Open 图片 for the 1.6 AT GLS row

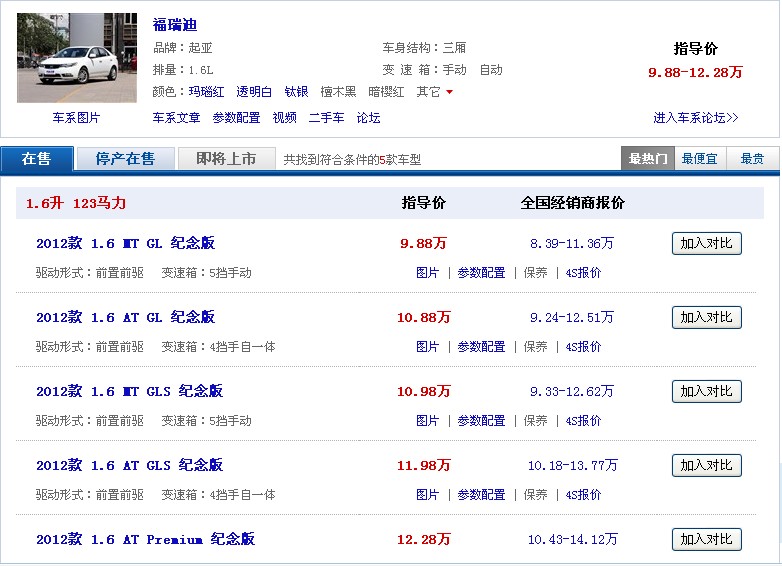pos(427,495)
